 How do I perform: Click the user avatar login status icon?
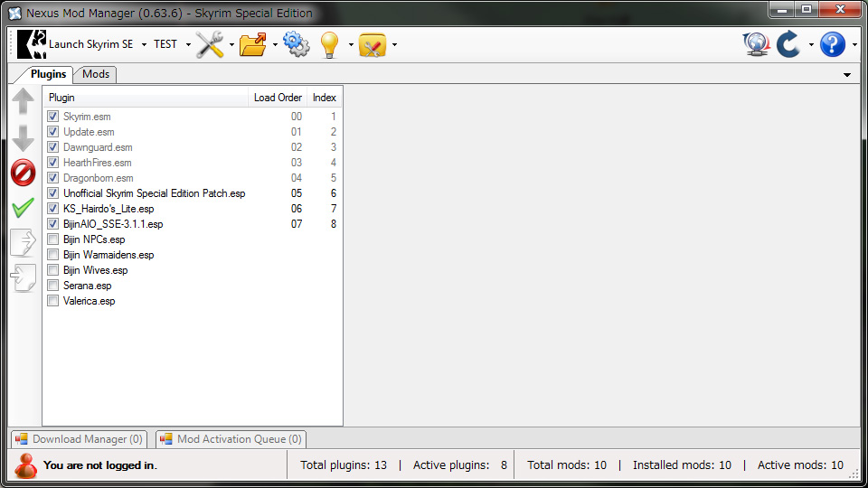(x=25, y=465)
